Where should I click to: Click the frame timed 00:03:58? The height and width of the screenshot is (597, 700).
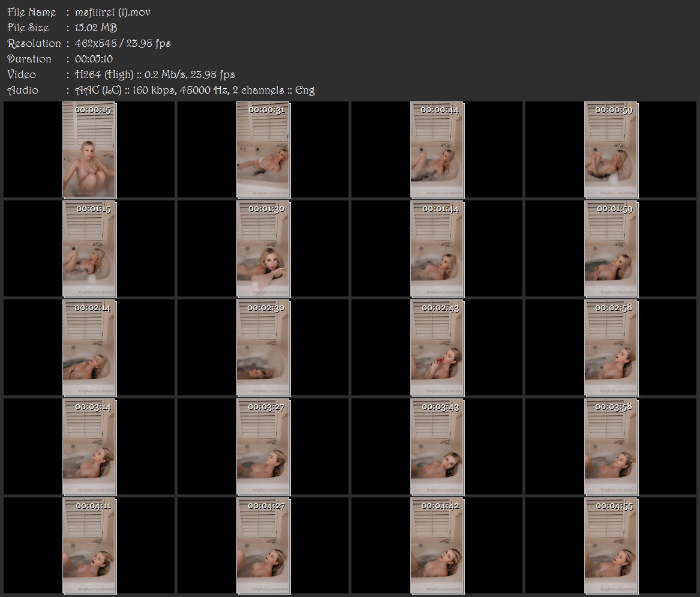click(x=611, y=447)
